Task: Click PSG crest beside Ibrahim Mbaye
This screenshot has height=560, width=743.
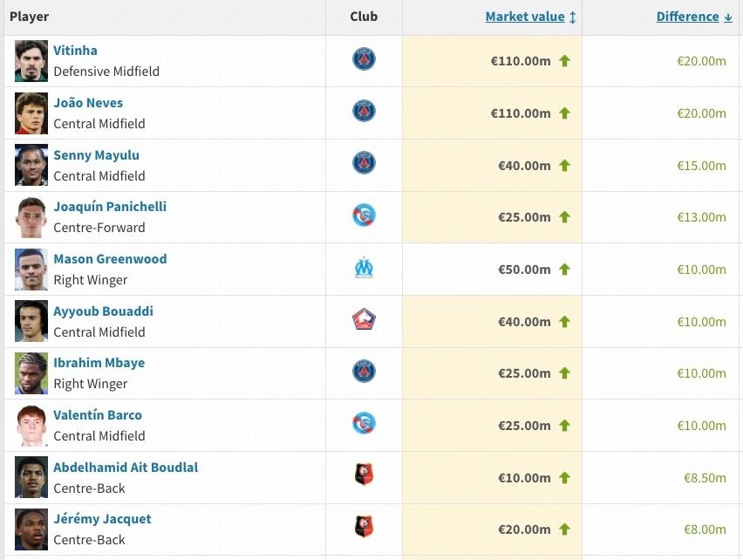Action: [x=364, y=372]
